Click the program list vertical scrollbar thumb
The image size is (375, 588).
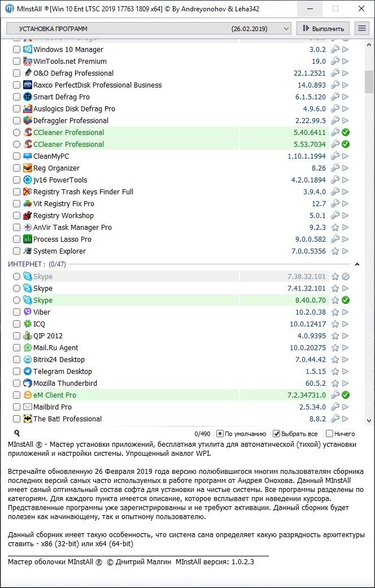pos(369,82)
